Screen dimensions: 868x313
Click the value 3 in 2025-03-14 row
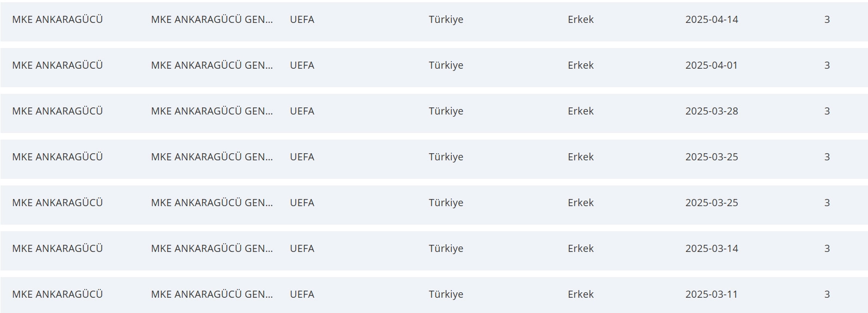point(827,249)
